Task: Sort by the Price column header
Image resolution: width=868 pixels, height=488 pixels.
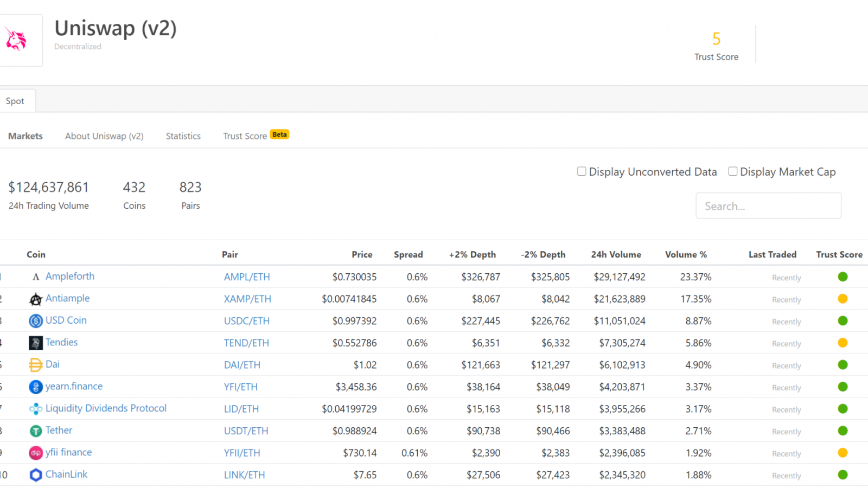Action: pyautogui.click(x=362, y=254)
